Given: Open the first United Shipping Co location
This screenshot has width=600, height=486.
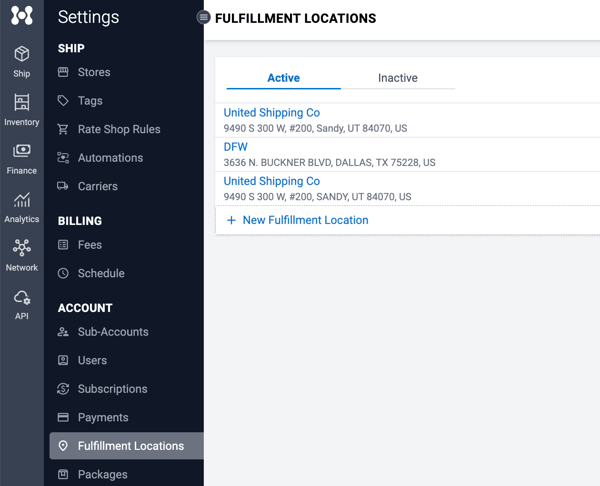Looking at the screenshot, I should (x=272, y=113).
